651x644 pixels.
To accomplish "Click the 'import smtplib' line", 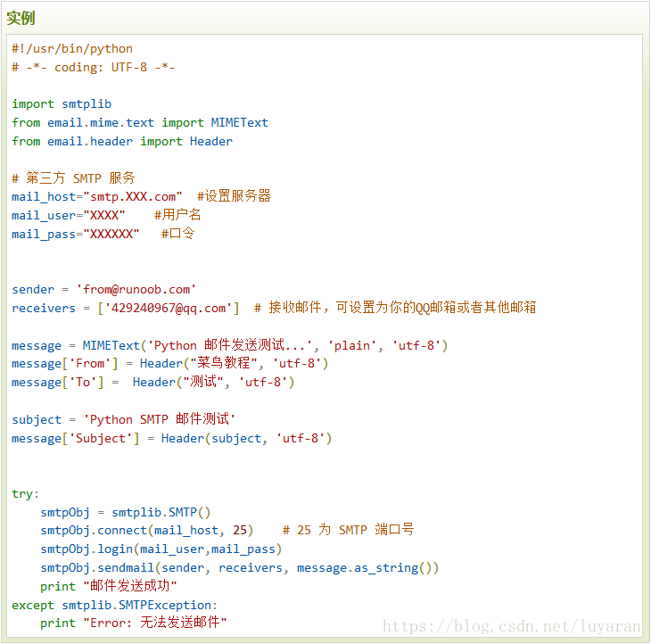I will click(62, 103).
